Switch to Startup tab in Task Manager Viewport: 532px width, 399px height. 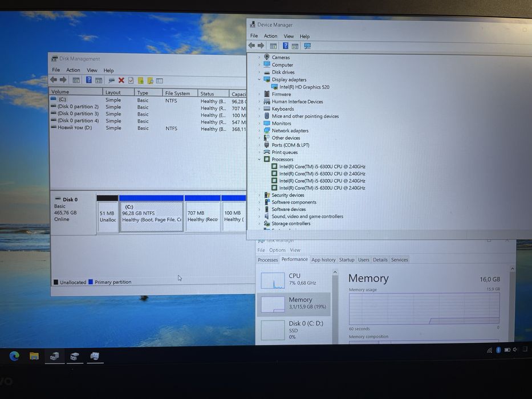347,259
